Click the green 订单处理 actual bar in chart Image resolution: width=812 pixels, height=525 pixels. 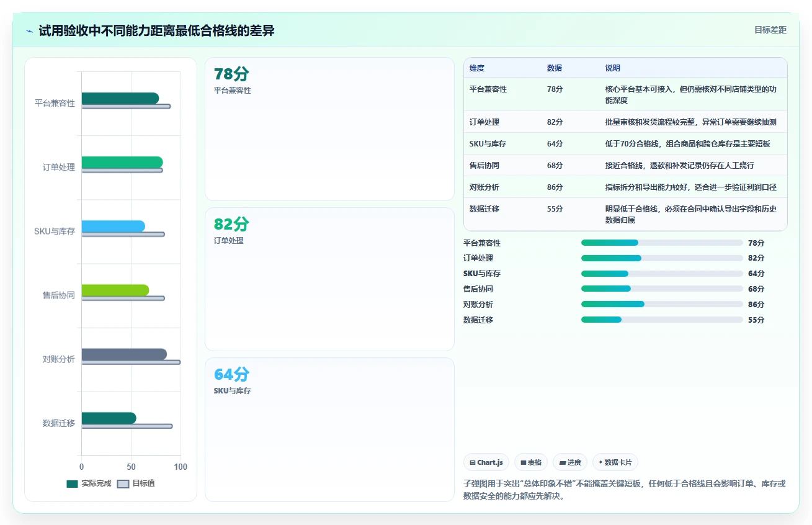(122, 162)
